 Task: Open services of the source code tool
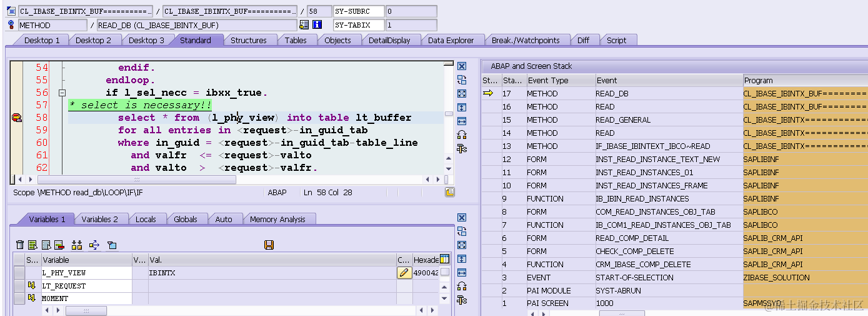462,135
